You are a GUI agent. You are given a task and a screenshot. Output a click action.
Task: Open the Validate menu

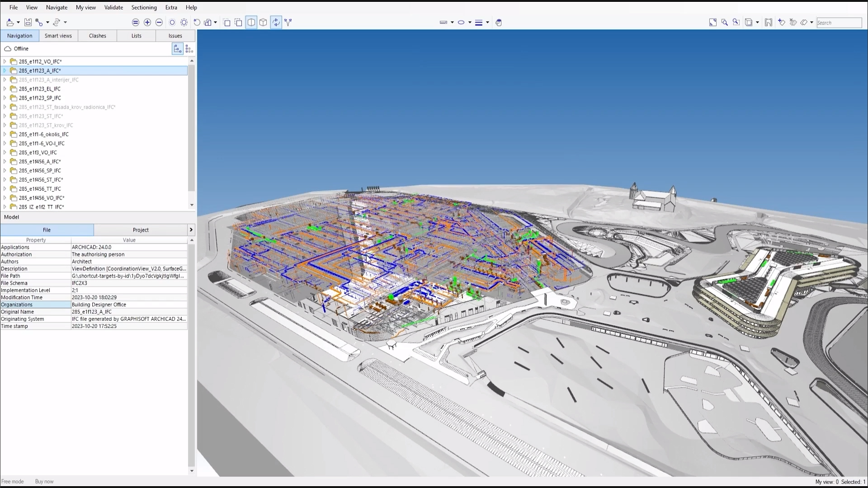point(113,7)
